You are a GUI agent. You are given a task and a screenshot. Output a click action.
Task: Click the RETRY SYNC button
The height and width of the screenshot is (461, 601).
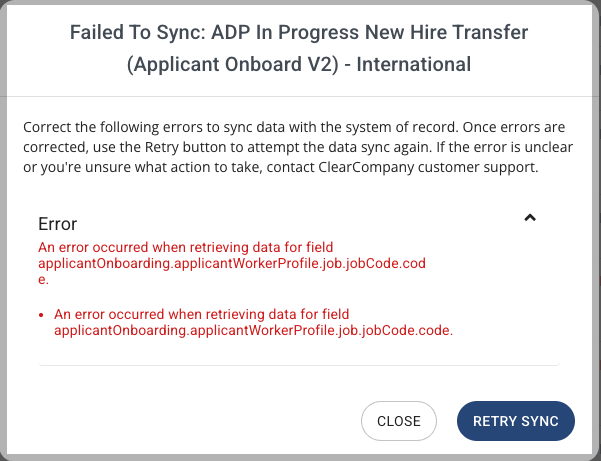point(516,421)
